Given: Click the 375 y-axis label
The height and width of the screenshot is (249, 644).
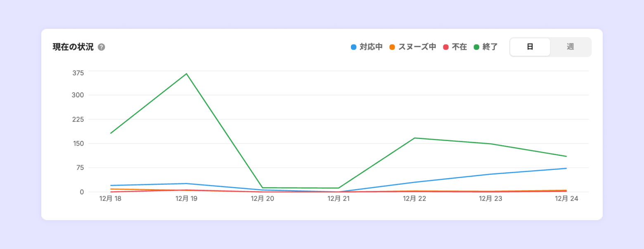Looking at the screenshot, I should (x=78, y=73).
